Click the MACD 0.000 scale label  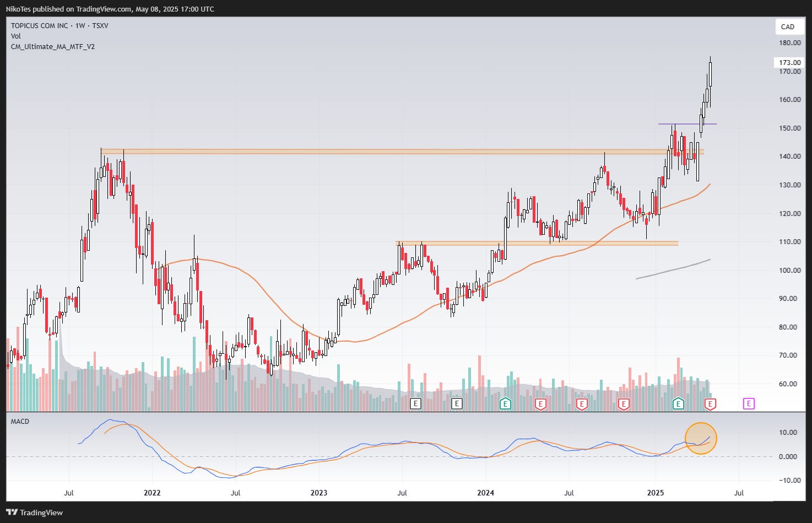788,457
